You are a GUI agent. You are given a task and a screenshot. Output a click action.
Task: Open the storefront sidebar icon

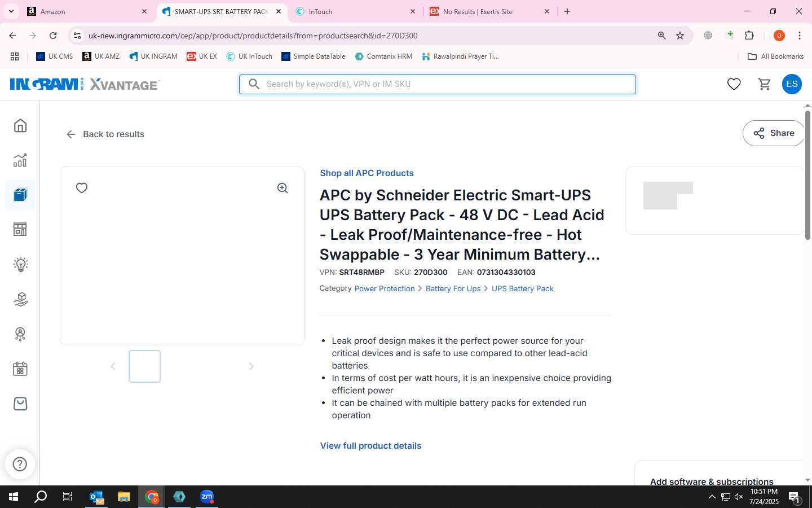tap(20, 229)
